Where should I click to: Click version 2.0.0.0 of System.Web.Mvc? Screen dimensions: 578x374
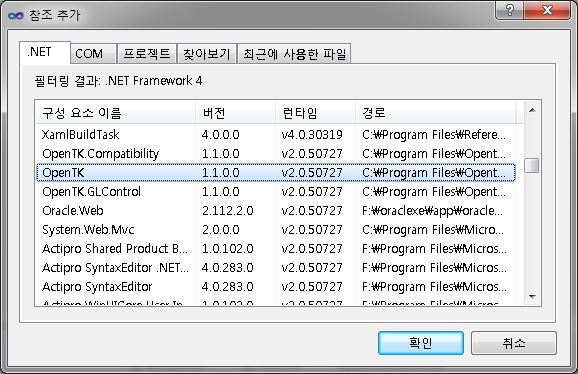click(x=220, y=230)
